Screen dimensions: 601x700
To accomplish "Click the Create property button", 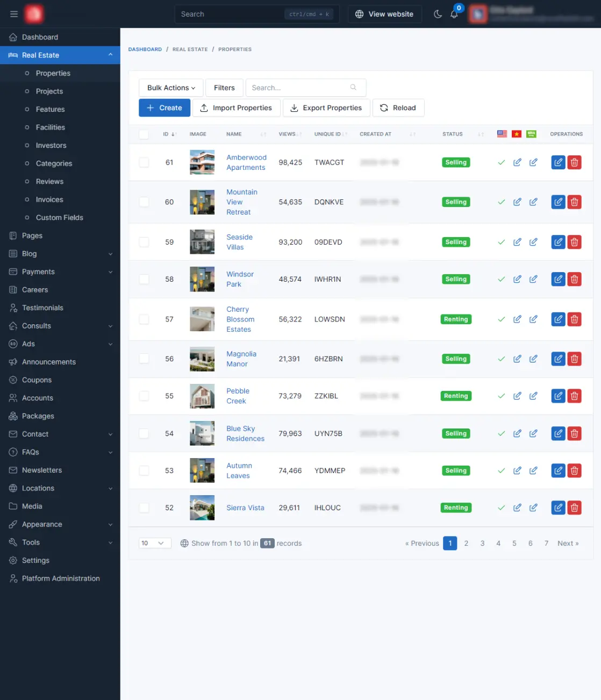I will (x=164, y=108).
